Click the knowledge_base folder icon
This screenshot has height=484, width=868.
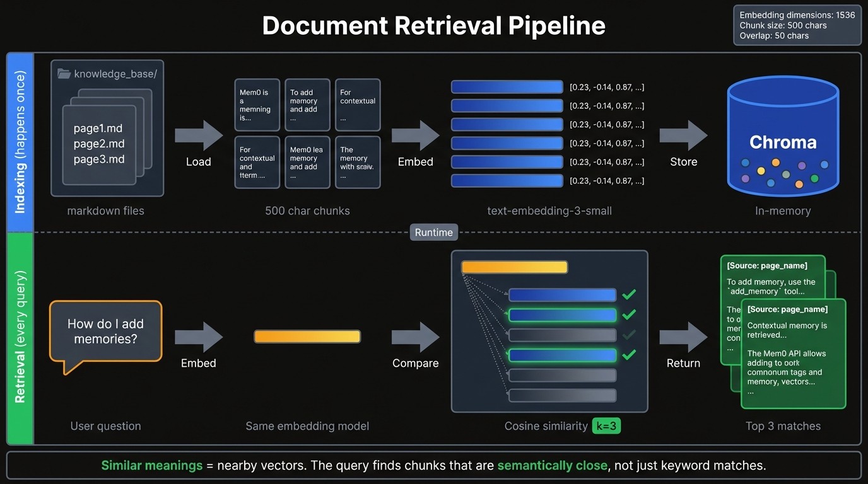point(64,73)
